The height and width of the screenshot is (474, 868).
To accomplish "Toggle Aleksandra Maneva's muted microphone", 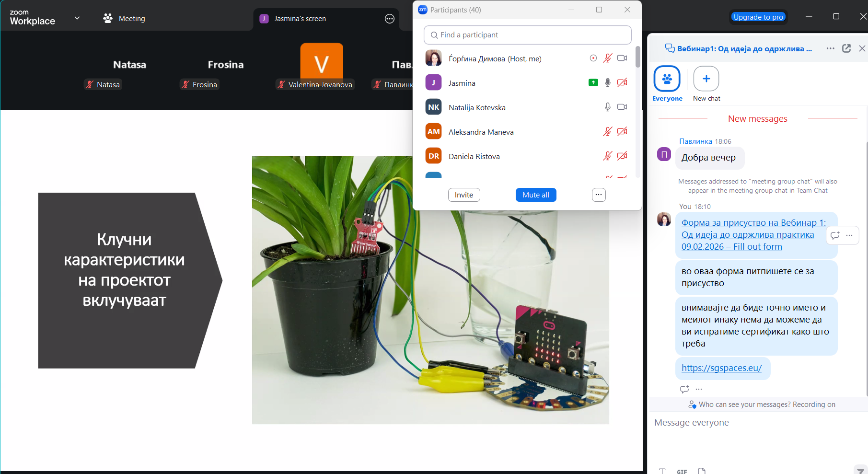I will (607, 132).
